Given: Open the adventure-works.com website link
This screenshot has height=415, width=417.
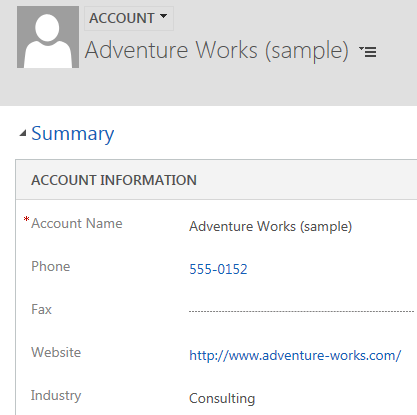Looking at the screenshot, I should (x=295, y=356).
